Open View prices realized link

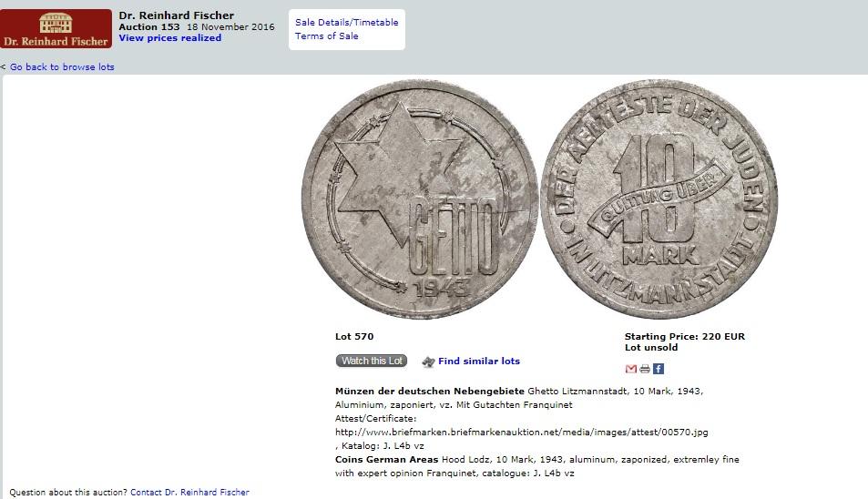coord(170,38)
